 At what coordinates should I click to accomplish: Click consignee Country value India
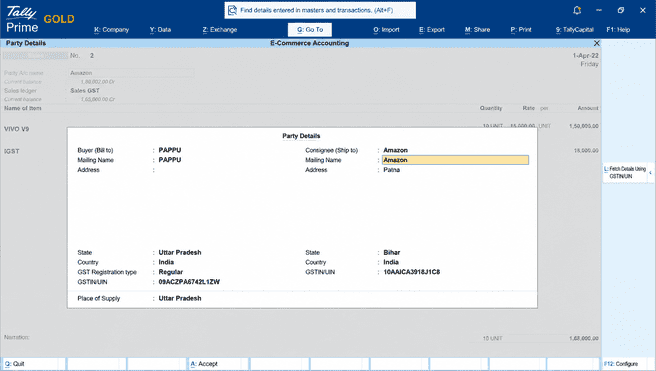point(391,262)
